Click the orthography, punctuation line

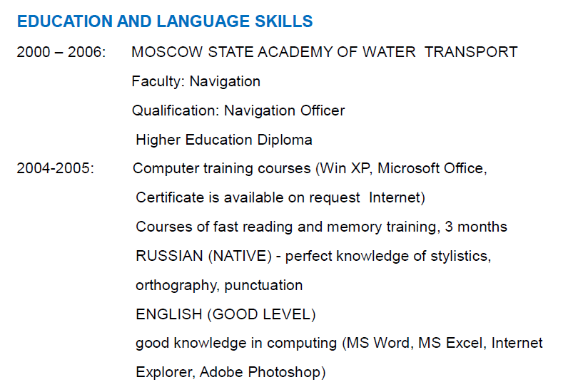click(218, 285)
